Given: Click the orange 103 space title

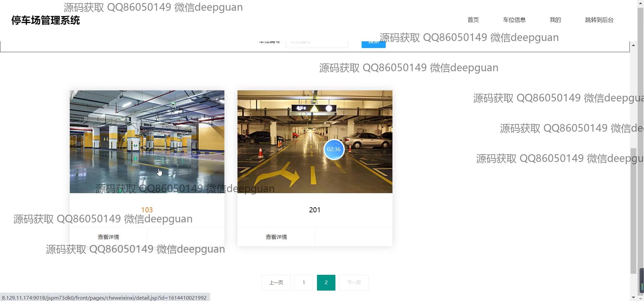Looking at the screenshot, I should click(147, 210).
